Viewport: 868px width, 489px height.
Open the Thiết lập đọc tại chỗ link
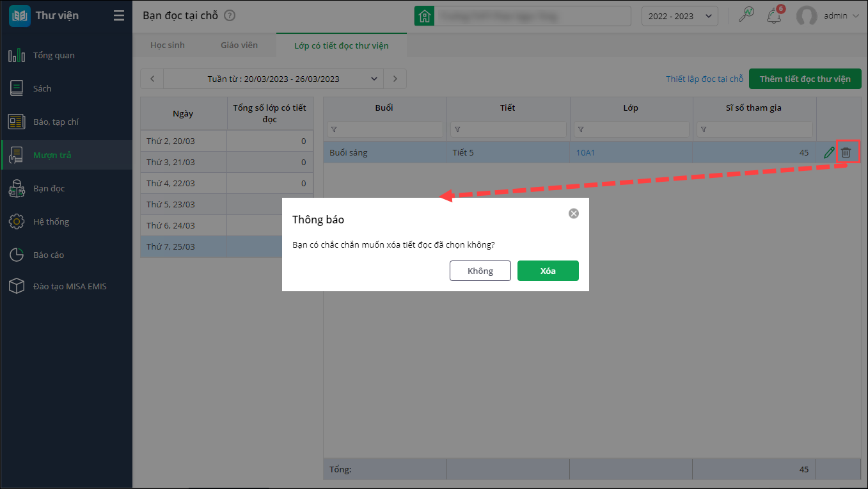[704, 79]
